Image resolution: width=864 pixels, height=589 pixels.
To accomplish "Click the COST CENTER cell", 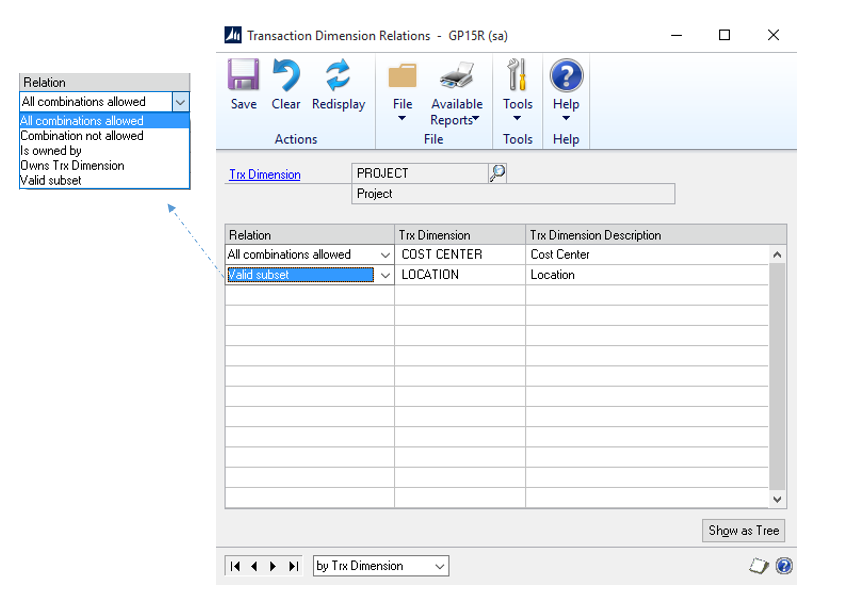I will 460,255.
